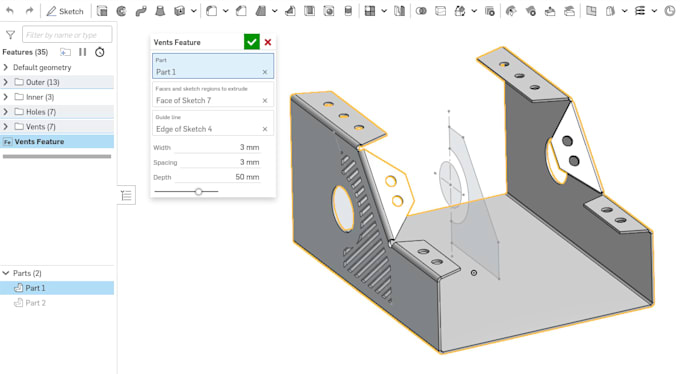This screenshot has width=680, height=374.
Task: Select the Plane tool
Action: pyautogui.click(x=591, y=11)
